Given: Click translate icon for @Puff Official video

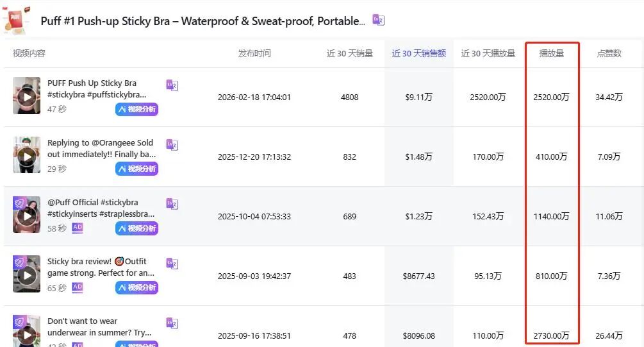Looking at the screenshot, I should 172,204.
